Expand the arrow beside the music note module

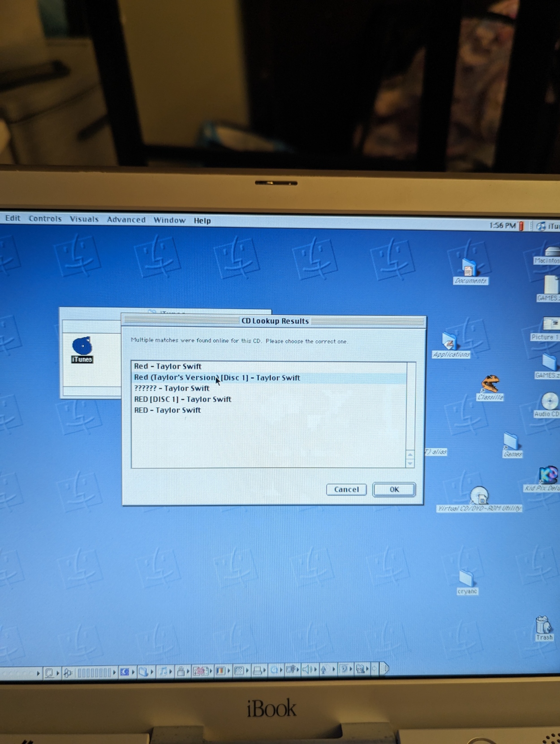171,671
